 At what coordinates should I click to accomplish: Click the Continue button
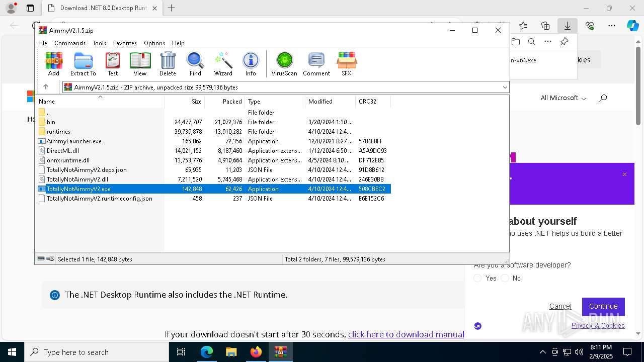pos(603,306)
